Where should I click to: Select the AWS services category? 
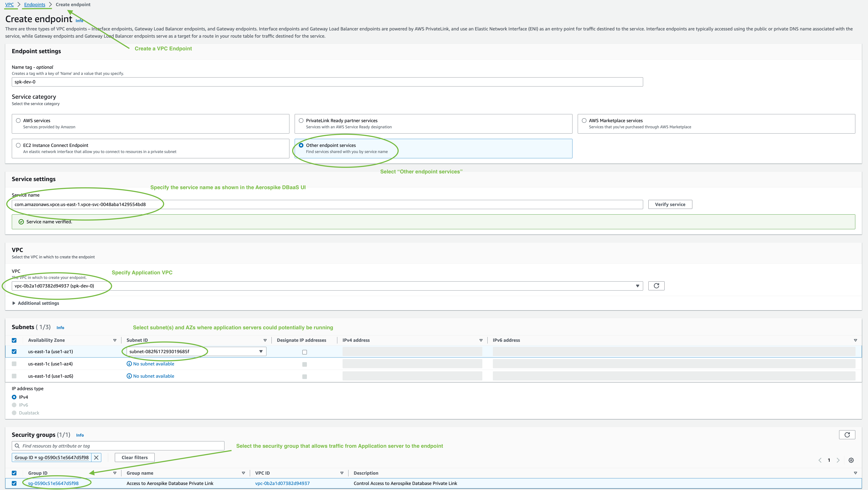[18, 120]
